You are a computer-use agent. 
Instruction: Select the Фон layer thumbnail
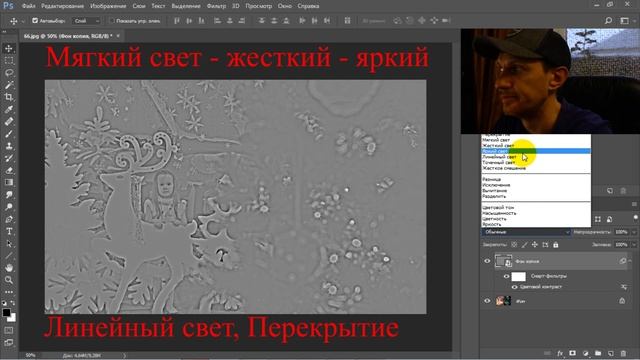coord(503,301)
